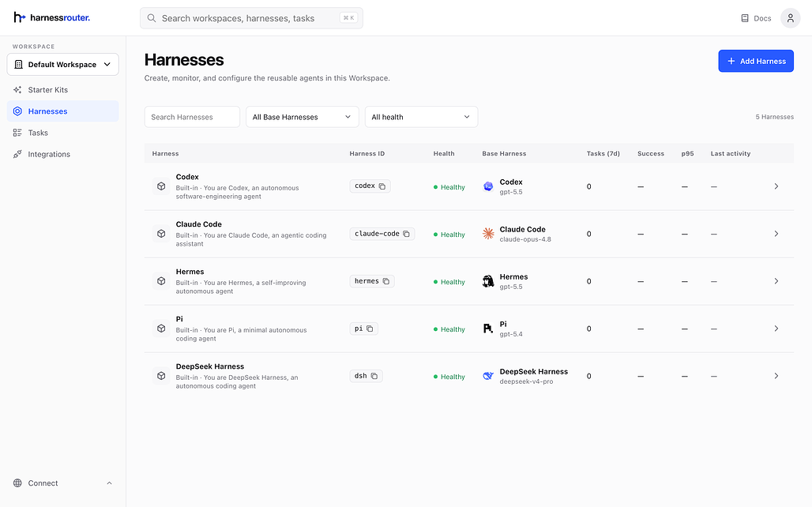Click Healthy status in Pi row
Image resolution: width=812 pixels, height=507 pixels.
point(449,329)
